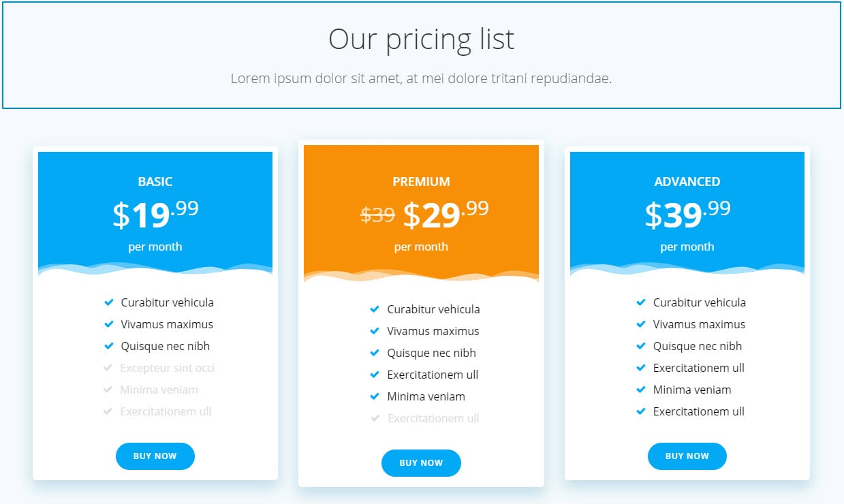Click the checkmark next to Minima veniam under Advanced
The height and width of the screenshot is (504, 844).
click(641, 390)
